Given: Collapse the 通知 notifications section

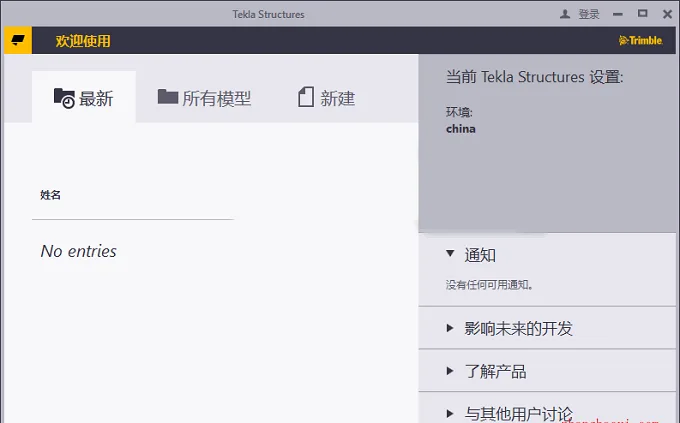Looking at the screenshot, I should pos(450,253).
